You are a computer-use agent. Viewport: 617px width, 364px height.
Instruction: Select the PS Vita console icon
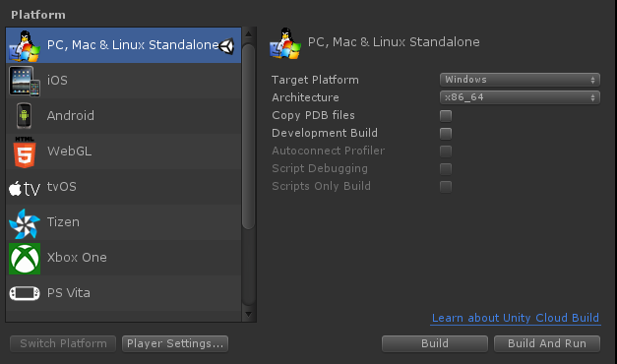[x=25, y=293]
